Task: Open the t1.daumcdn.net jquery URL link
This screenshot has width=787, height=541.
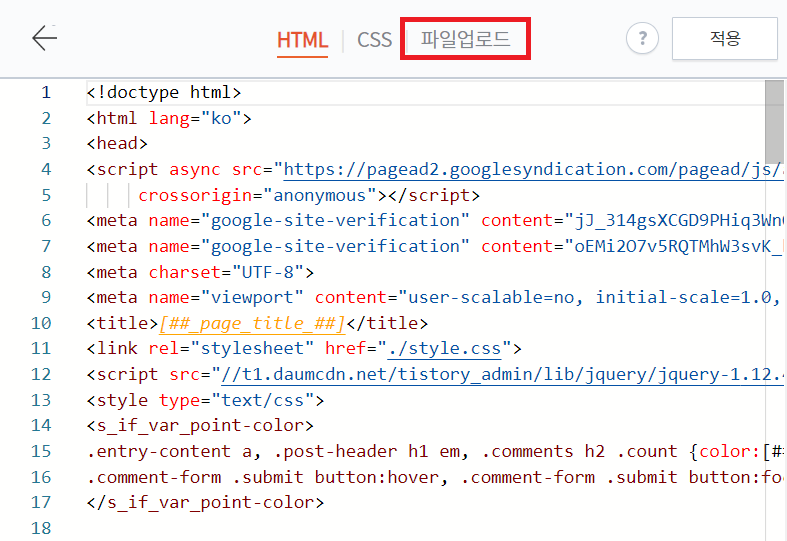Action: click(502, 374)
